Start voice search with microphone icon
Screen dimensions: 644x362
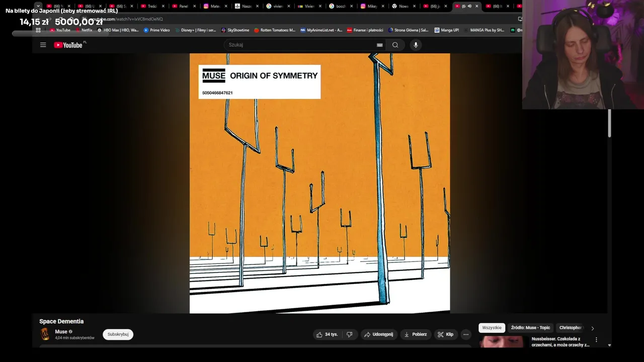416,45
